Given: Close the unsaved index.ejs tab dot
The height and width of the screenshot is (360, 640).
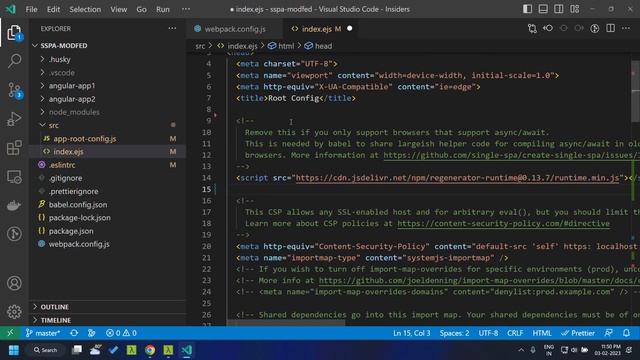Looking at the screenshot, I should [x=349, y=29].
